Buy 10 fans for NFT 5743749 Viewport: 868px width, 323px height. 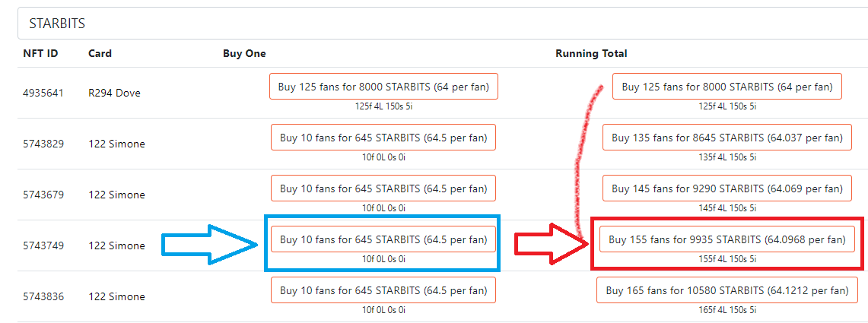click(383, 239)
